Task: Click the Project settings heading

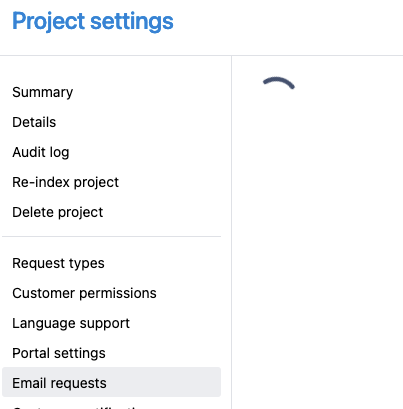Action: [x=93, y=22]
